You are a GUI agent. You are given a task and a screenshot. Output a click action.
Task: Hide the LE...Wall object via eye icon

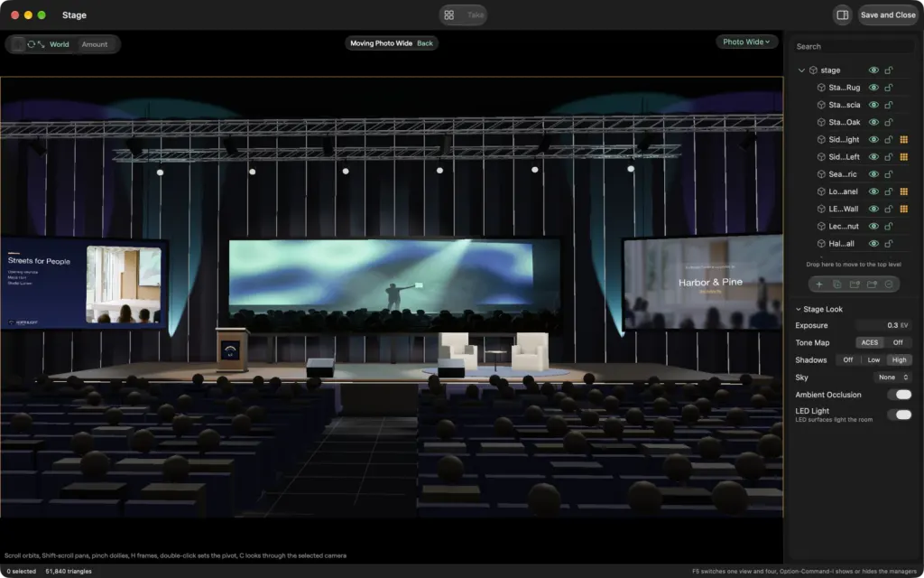click(873, 209)
